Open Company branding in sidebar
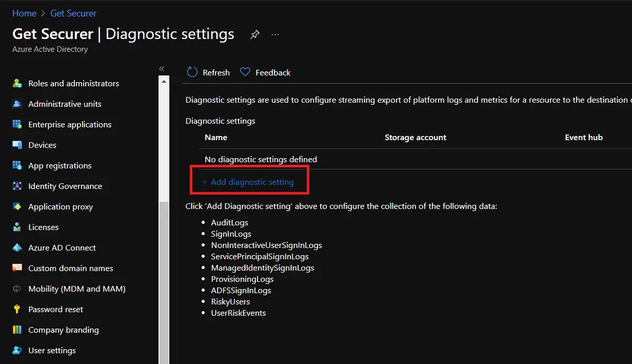This screenshot has width=632, height=364. 63,330
